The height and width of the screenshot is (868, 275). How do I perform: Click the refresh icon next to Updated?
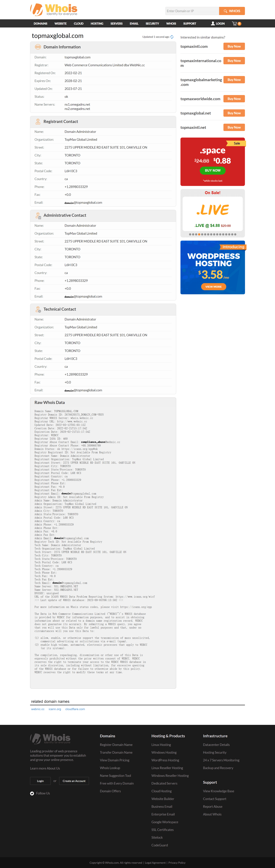click(172, 37)
